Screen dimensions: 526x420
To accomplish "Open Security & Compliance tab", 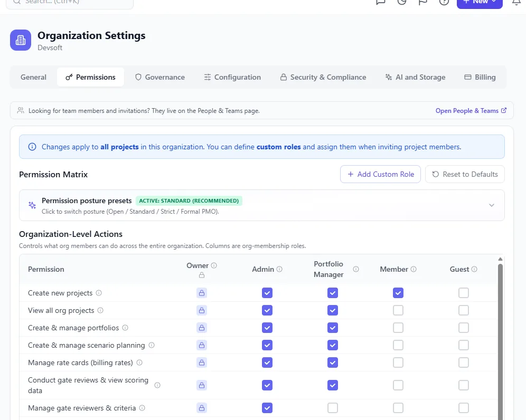I will [x=323, y=77].
